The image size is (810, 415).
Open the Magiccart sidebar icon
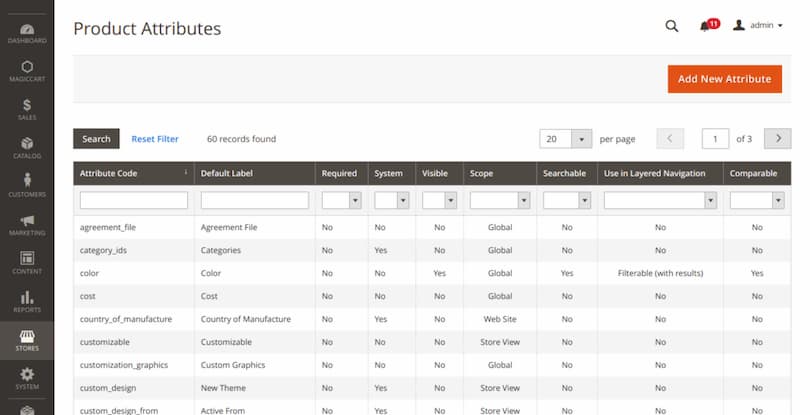pos(27,71)
